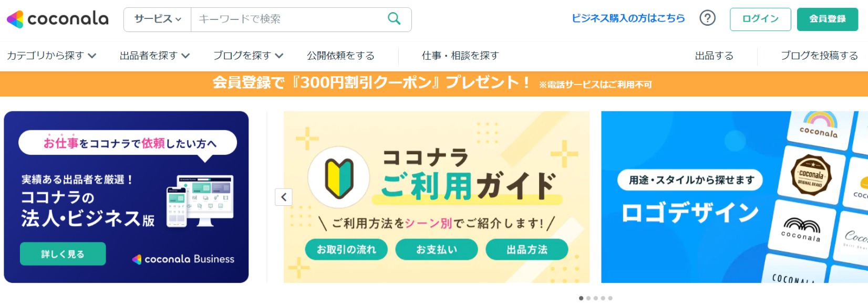The width and height of the screenshot is (868, 307).
Task: Click the magnifying glass search icon
Action: (x=394, y=19)
